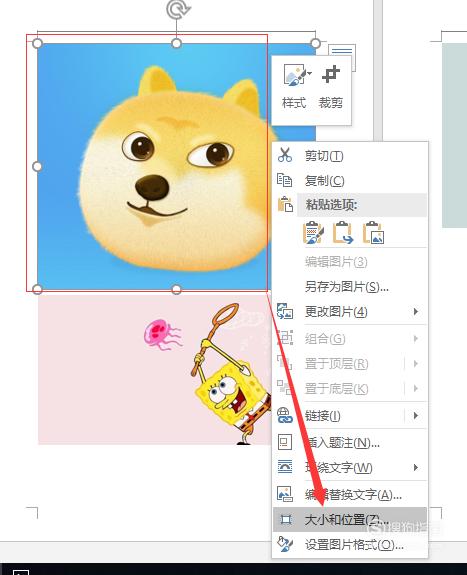Click the format picture paint icon
The image size is (467, 575).
(x=285, y=544)
